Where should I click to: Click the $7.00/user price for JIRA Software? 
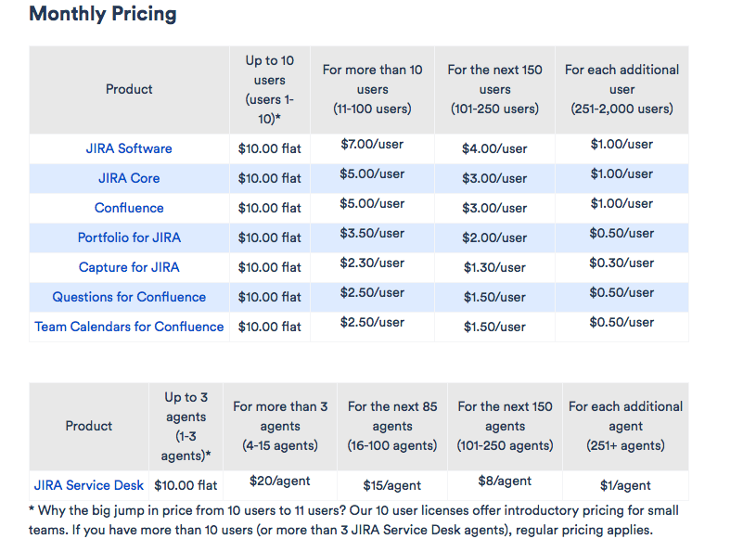(x=372, y=145)
